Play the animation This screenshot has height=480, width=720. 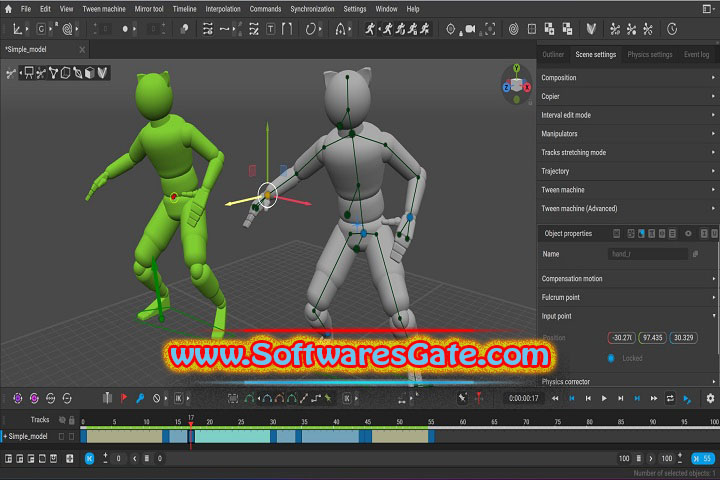point(604,398)
